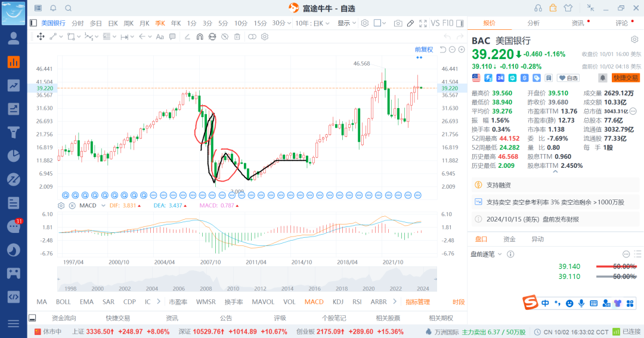
Task: Open the funnel screener sidebar icon
Action: point(14,133)
